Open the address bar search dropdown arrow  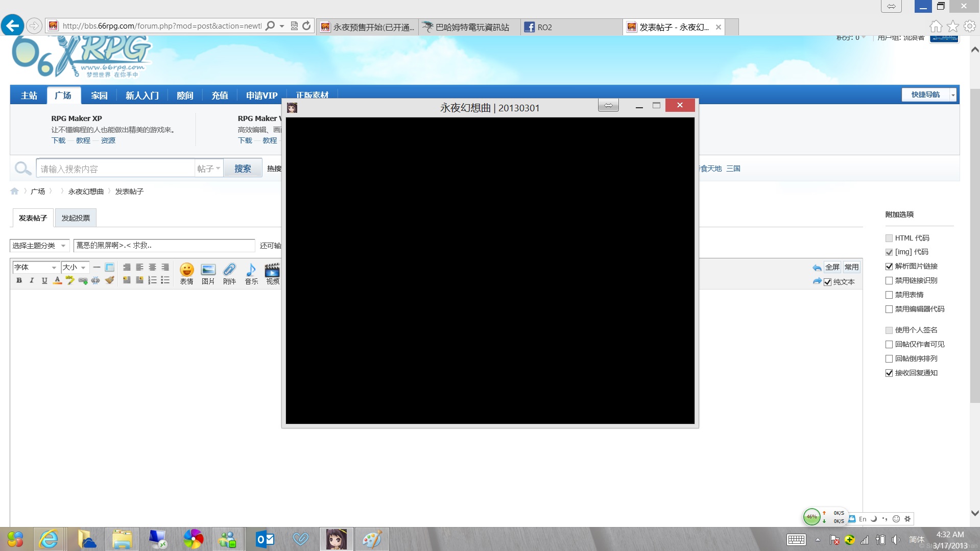282,26
